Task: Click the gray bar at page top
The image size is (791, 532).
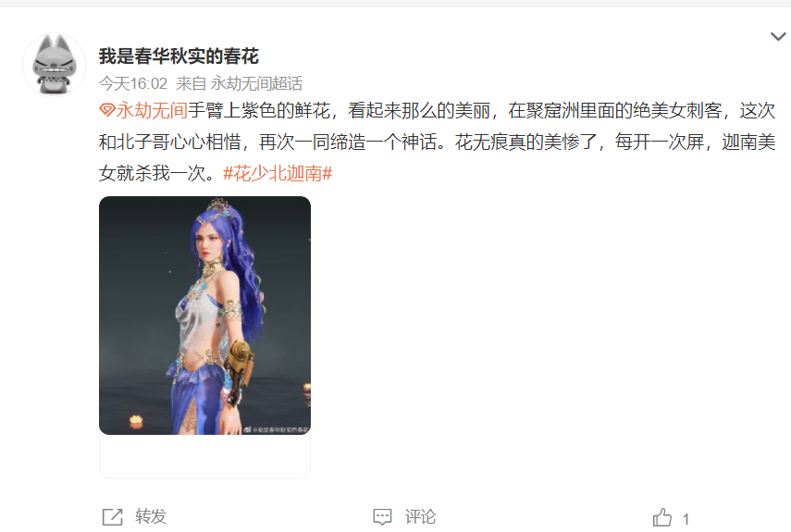Action: tap(396, 3)
